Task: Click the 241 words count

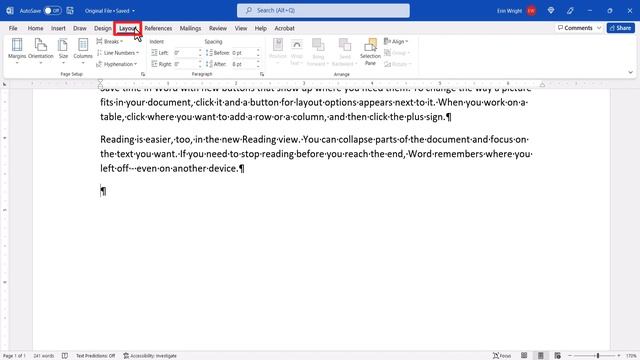Action: click(x=44, y=356)
